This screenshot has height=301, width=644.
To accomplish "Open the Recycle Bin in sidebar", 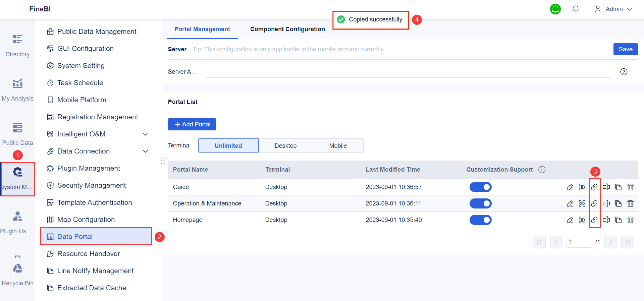I will click(17, 275).
